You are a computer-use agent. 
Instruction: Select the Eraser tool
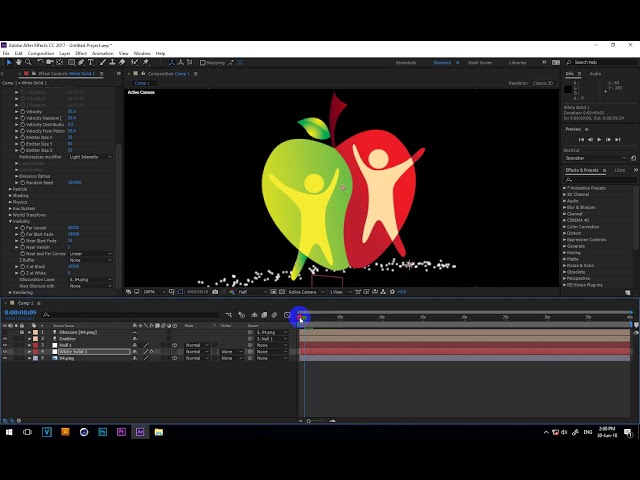pyautogui.click(x=122, y=62)
